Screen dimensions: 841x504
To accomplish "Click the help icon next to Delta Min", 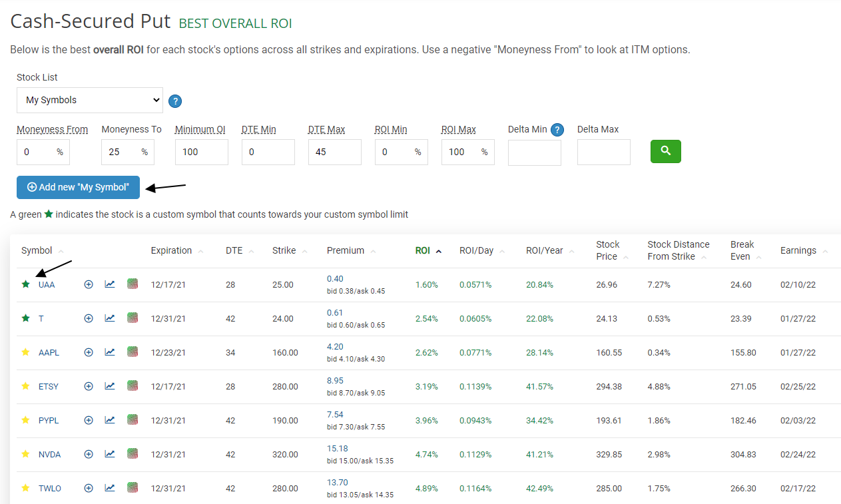I will [557, 130].
